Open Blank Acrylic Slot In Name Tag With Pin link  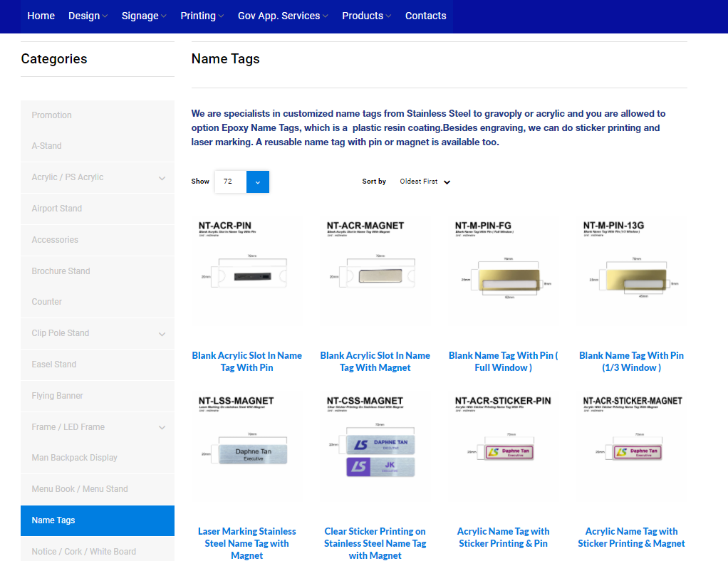pos(246,361)
